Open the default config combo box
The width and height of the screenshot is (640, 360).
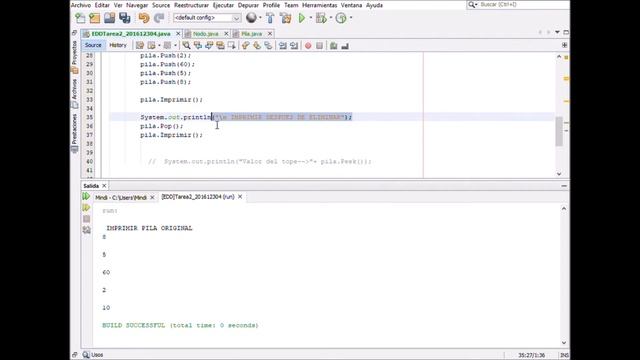[x=207, y=18]
